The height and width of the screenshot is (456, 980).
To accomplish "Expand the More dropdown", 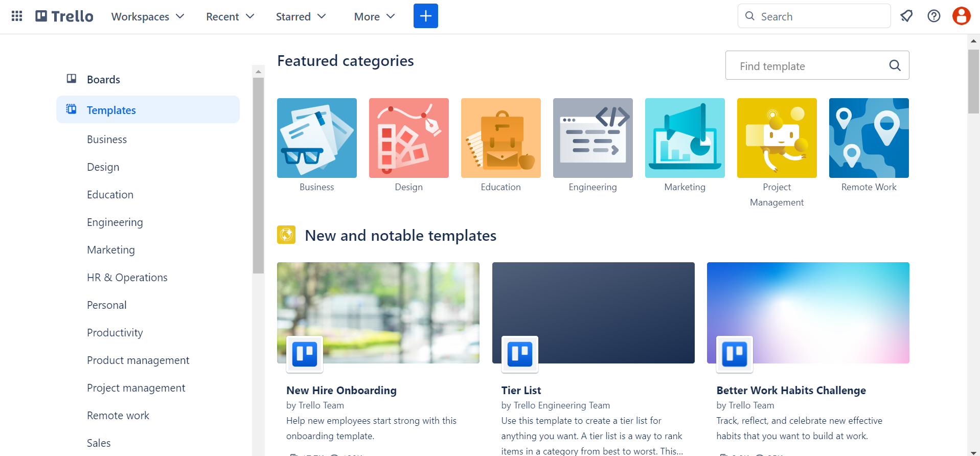I will coord(374,16).
